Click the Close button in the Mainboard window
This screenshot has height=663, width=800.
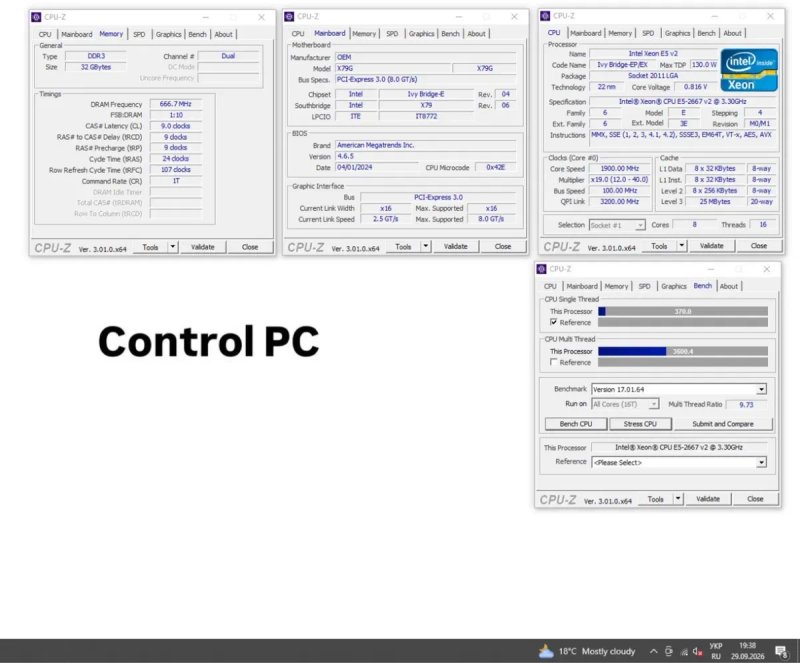503,247
